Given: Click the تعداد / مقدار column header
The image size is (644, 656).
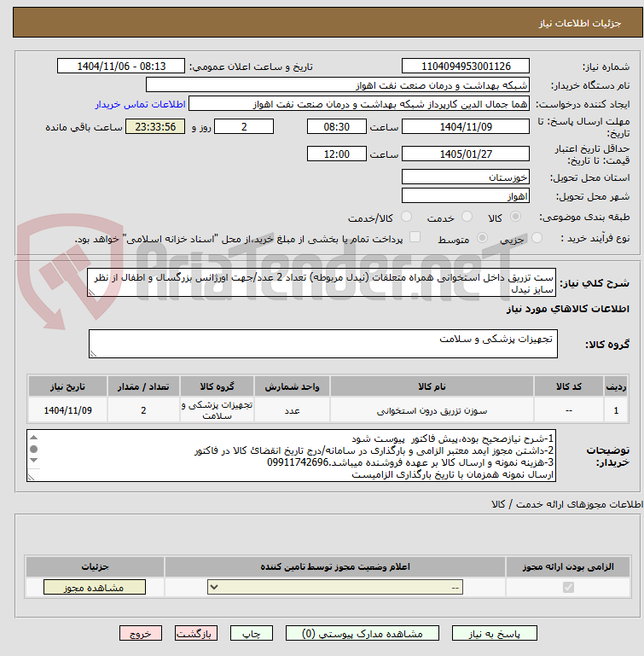Looking at the screenshot, I should click(143, 386).
